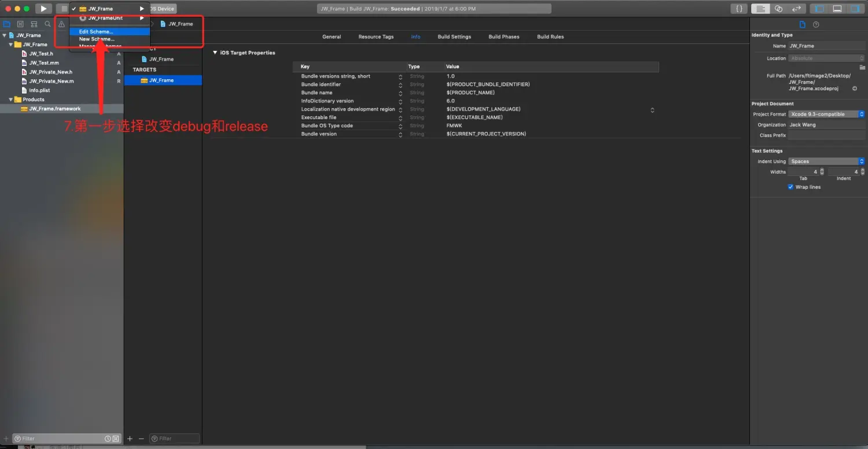Open value stepper for Localization development region
The image size is (868, 449).
click(653, 109)
